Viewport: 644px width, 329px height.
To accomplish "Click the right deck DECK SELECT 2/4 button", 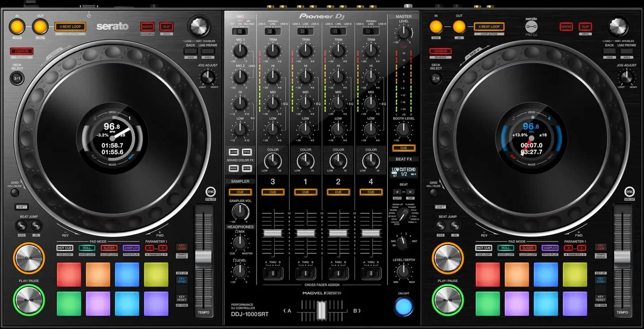I will [x=436, y=79].
